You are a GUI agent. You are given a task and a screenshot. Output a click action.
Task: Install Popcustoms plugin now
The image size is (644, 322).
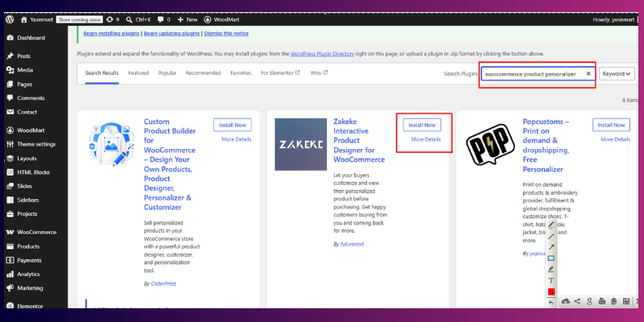click(611, 125)
